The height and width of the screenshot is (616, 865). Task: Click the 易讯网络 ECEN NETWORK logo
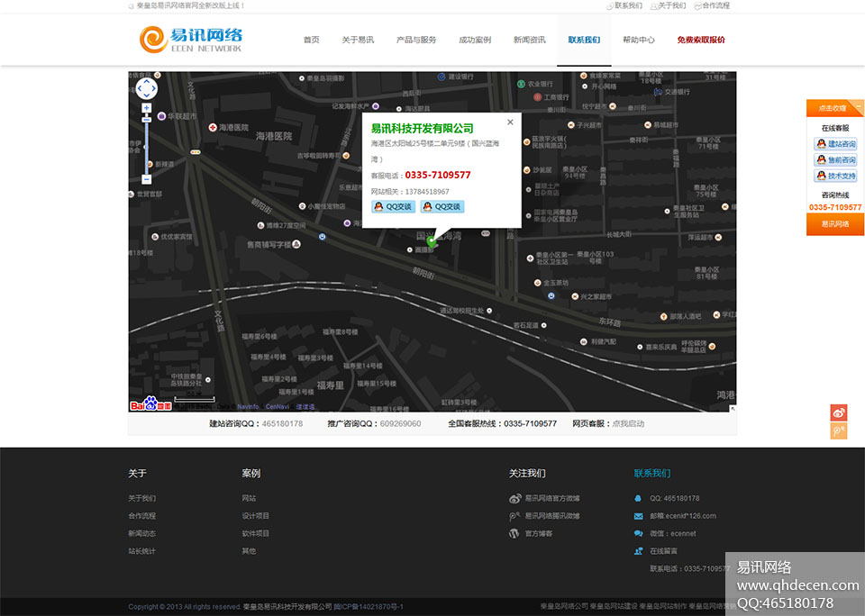pos(191,40)
